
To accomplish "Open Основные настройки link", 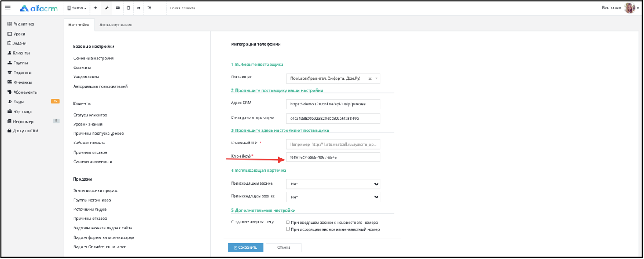I will tap(93, 59).
